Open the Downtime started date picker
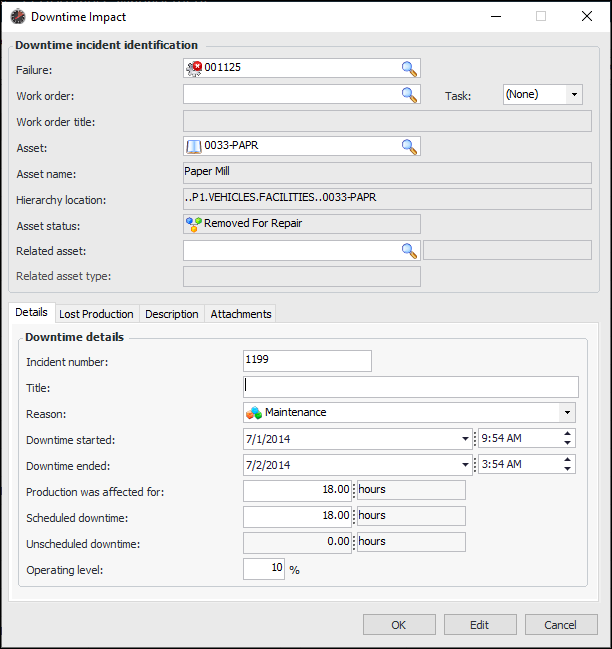The image size is (612, 649). [464, 438]
